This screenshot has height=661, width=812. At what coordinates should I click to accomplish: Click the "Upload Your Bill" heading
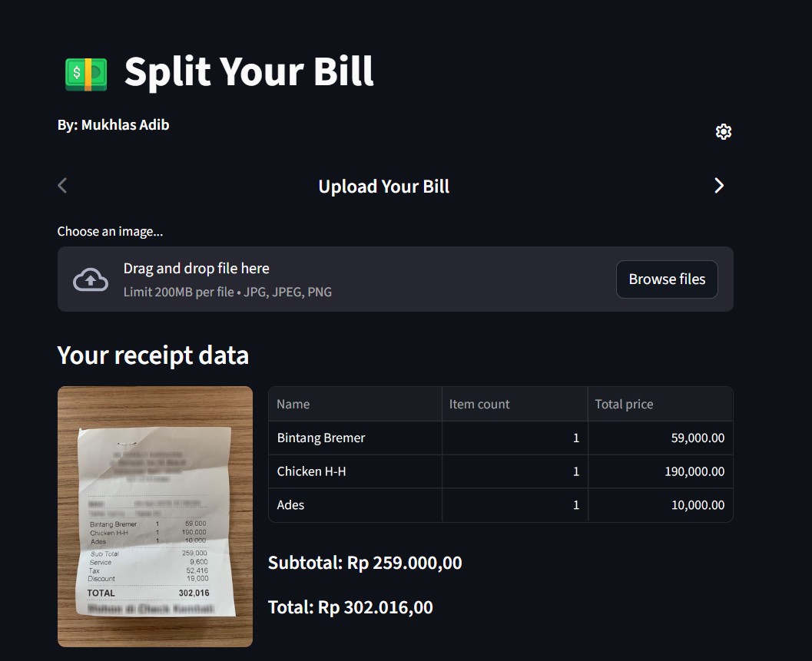[383, 186]
